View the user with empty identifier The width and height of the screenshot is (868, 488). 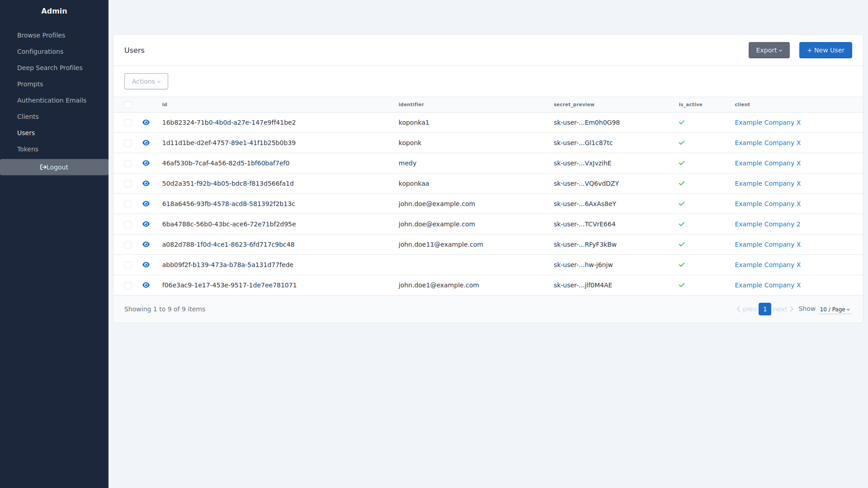[146, 265]
